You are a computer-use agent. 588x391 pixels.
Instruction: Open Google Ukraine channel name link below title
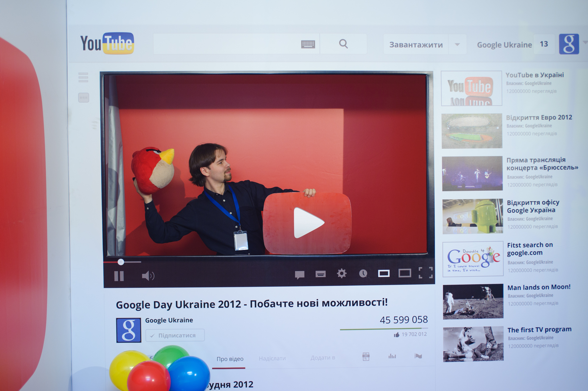[x=169, y=320]
